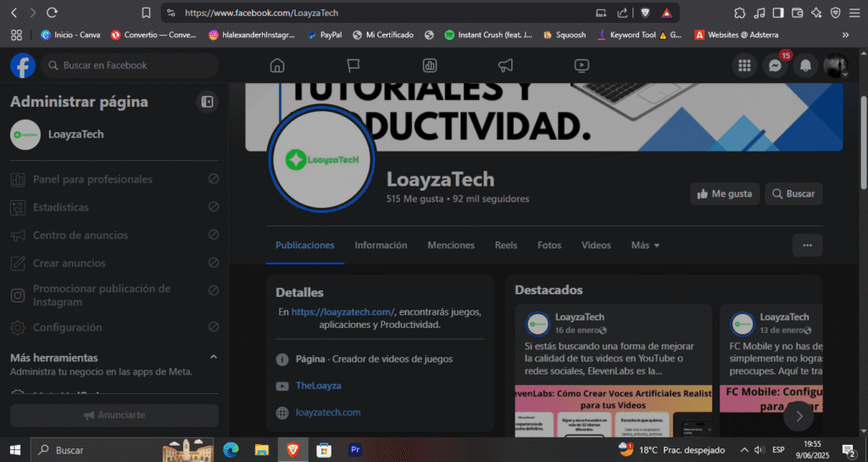Collapse Más herramientas section
The width and height of the screenshot is (868, 462).
coord(213,357)
